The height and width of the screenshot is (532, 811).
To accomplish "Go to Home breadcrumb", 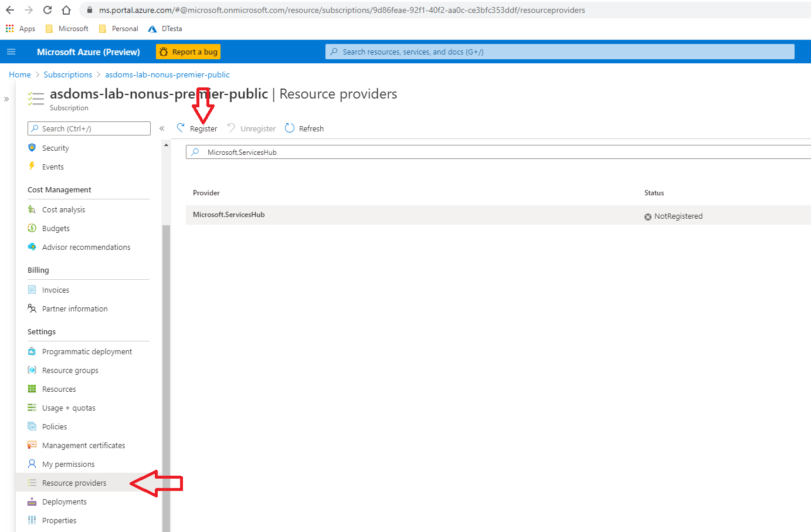I will [20, 74].
